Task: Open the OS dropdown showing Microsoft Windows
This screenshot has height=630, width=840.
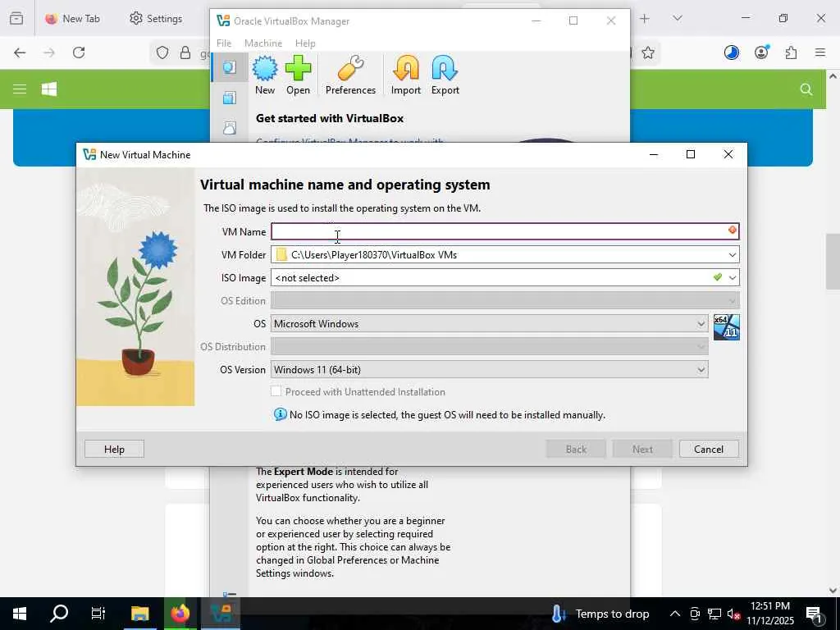Action: pyautogui.click(x=490, y=323)
